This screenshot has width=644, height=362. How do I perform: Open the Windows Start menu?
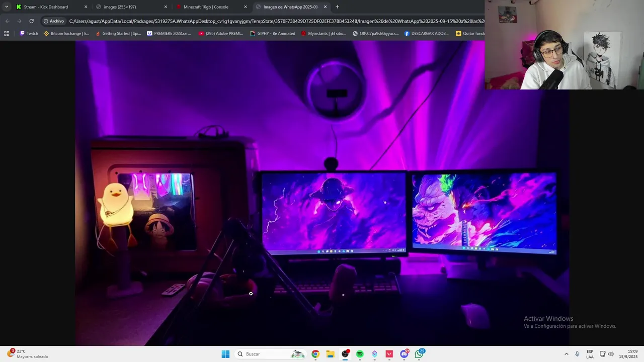tap(225, 354)
